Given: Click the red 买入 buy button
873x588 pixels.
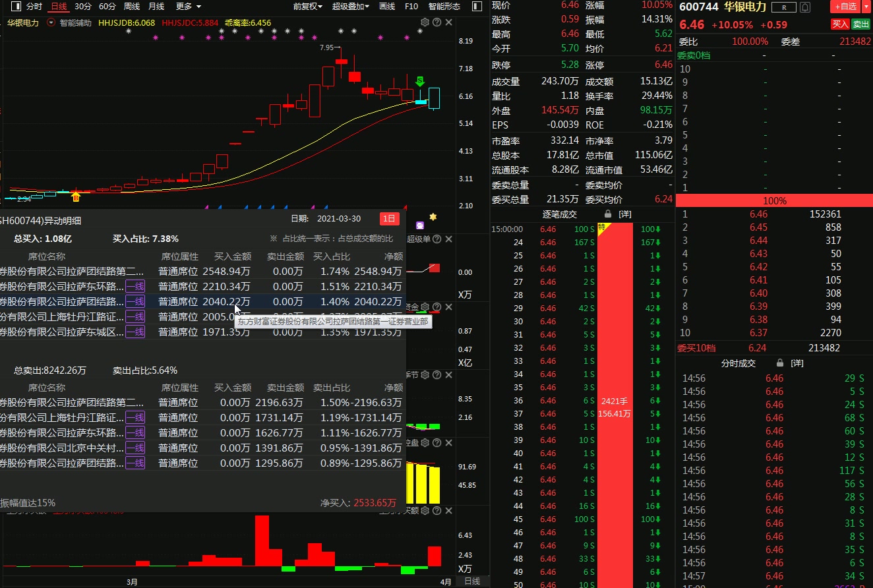Looking at the screenshot, I should pos(840,24).
